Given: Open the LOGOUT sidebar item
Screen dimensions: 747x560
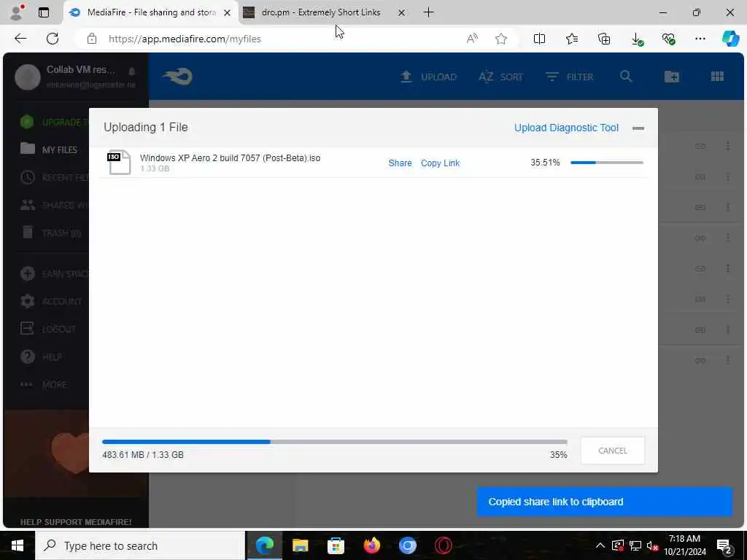Looking at the screenshot, I should 48,329.
